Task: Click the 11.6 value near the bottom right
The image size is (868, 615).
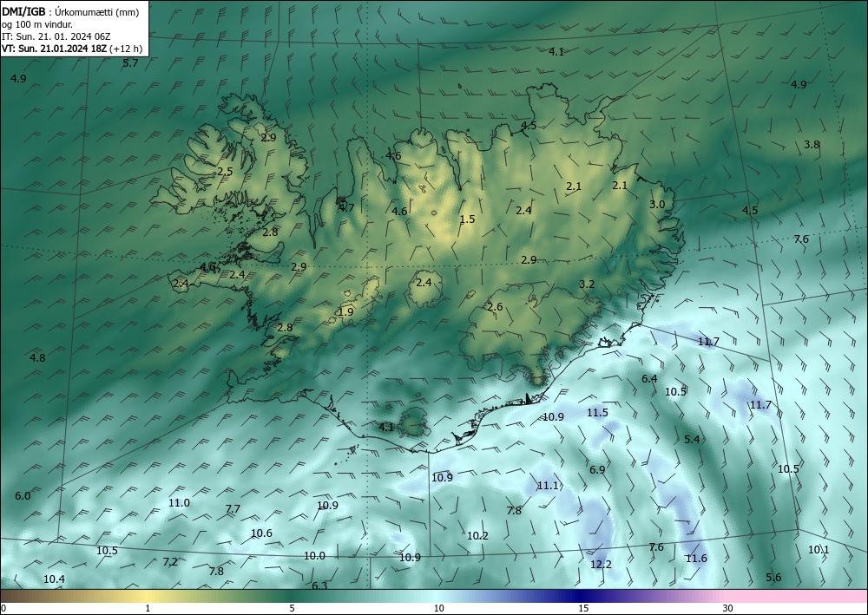Action: tap(696, 558)
